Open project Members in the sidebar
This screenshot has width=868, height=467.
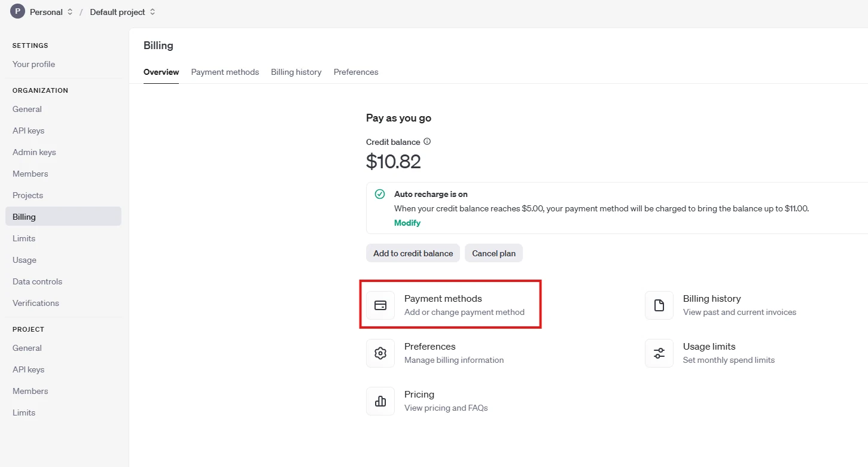coord(30,391)
